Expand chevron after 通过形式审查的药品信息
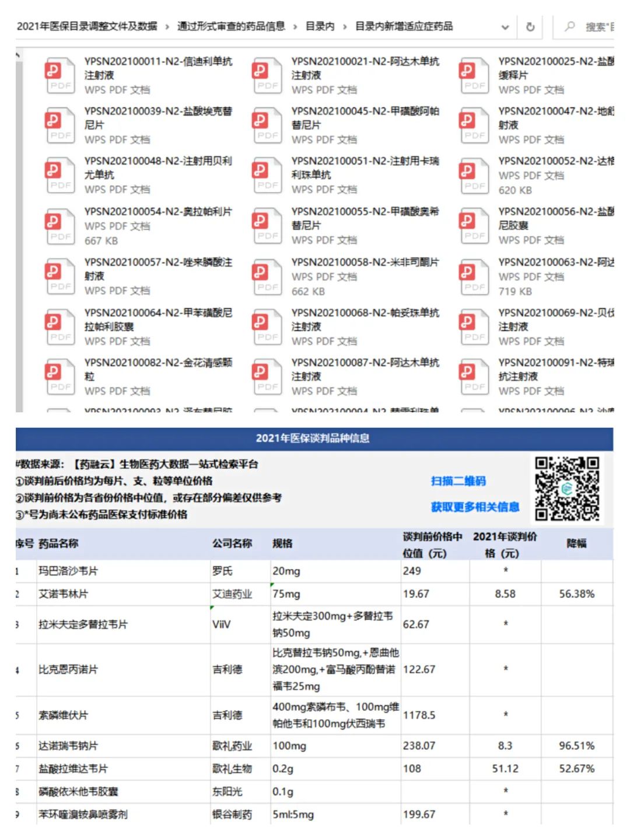Viewport: 630px width, 840px height. tap(295, 27)
